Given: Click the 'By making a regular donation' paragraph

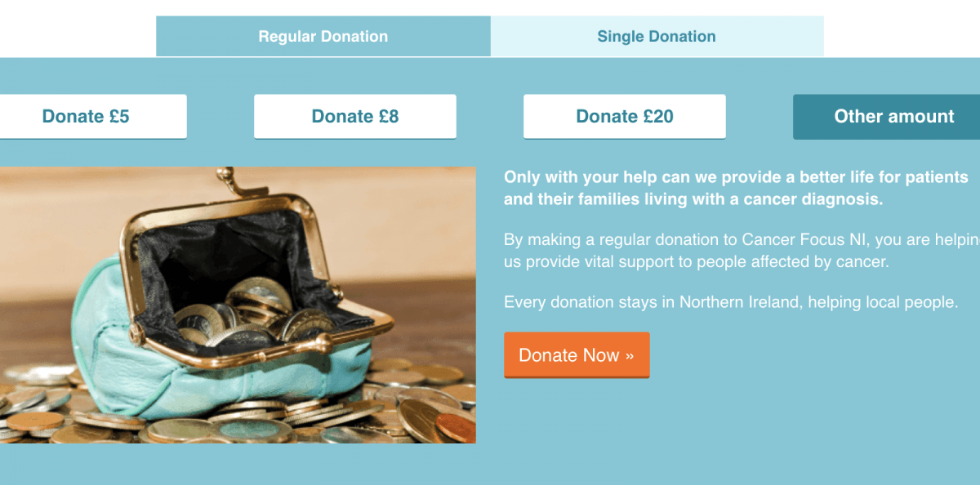Looking at the screenshot, I should (x=742, y=252).
